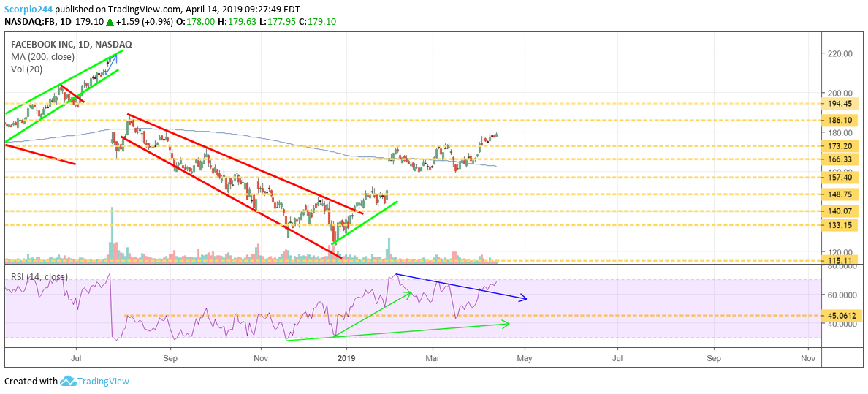
Task: Click the 40.0000 RSI axis value
Action: (842, 325)
